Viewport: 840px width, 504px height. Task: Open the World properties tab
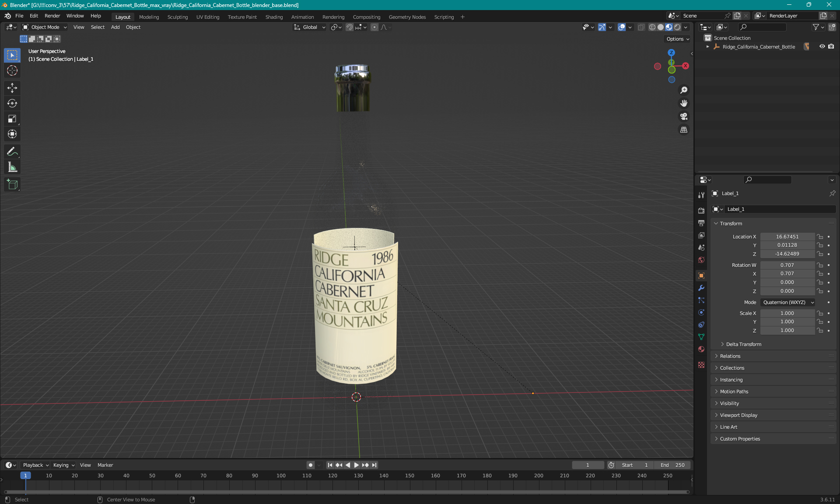[701, 260]
